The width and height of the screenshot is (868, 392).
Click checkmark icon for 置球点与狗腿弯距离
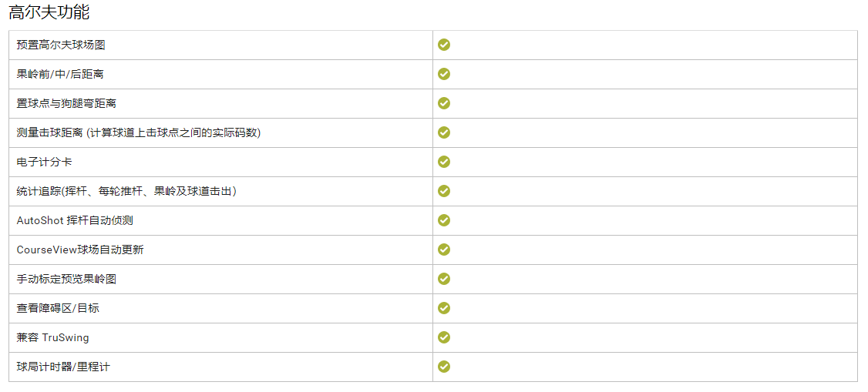pyautogui.click(x=444, y=103)
